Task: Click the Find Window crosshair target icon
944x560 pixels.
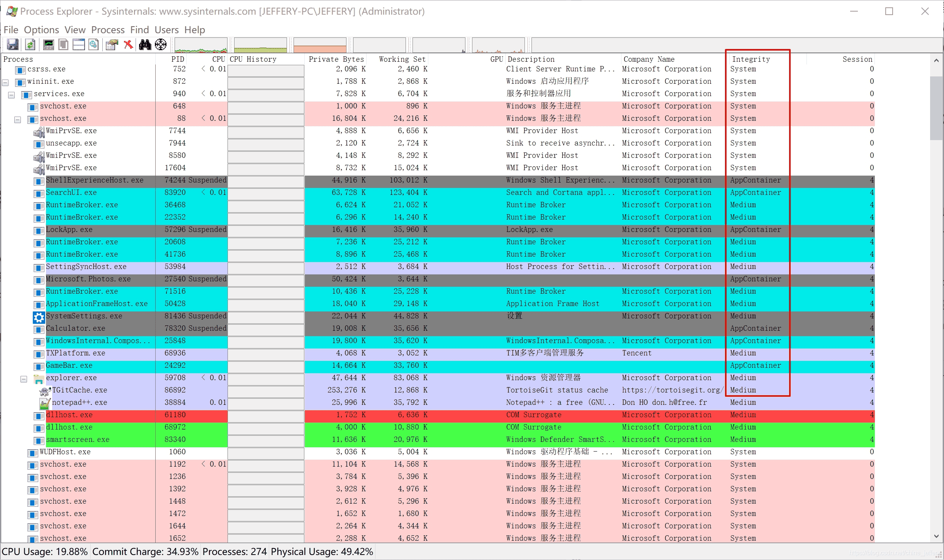Action: [x=161, y=45]
